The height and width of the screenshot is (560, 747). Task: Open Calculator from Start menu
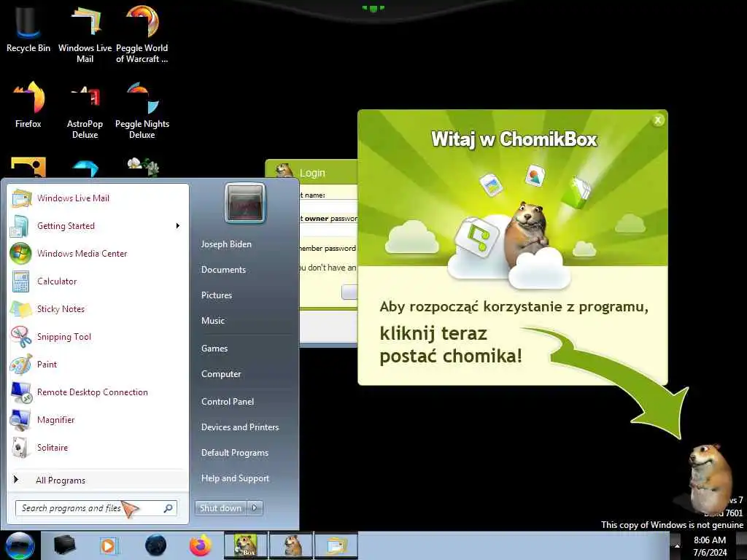click(x=98, y=281)
